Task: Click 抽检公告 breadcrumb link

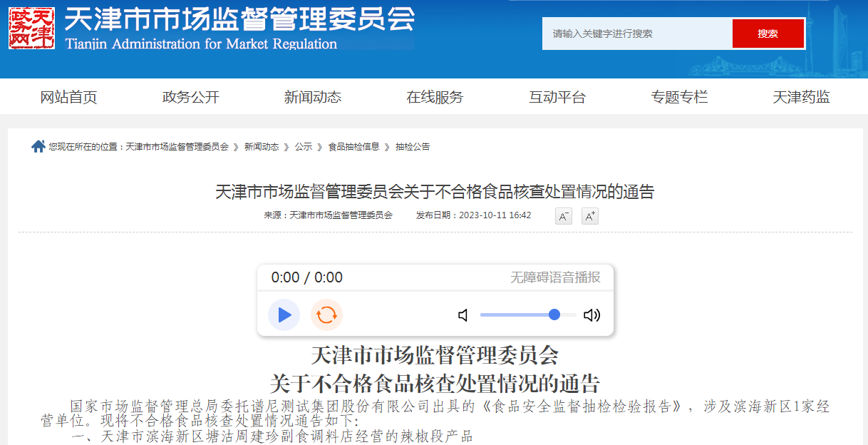Action: [413, 147]
